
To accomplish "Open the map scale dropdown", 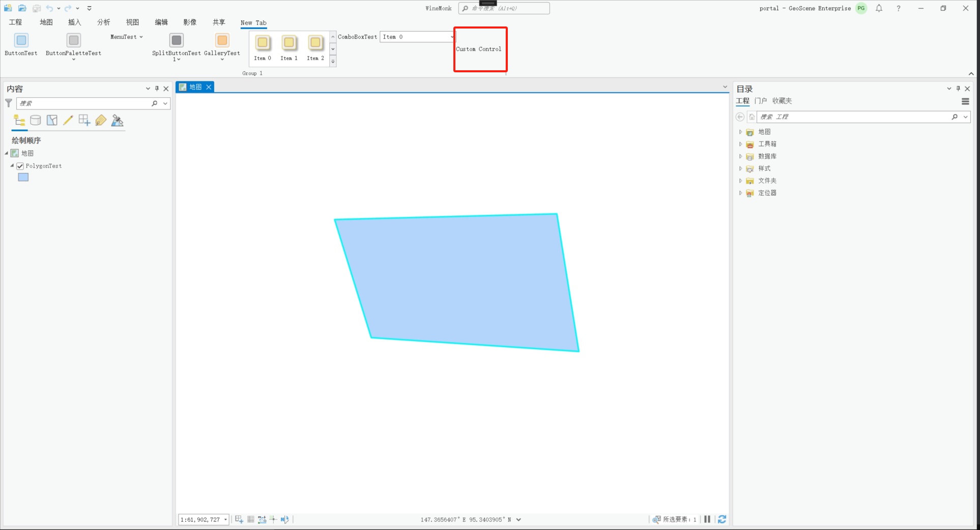I will pos(225,520).
